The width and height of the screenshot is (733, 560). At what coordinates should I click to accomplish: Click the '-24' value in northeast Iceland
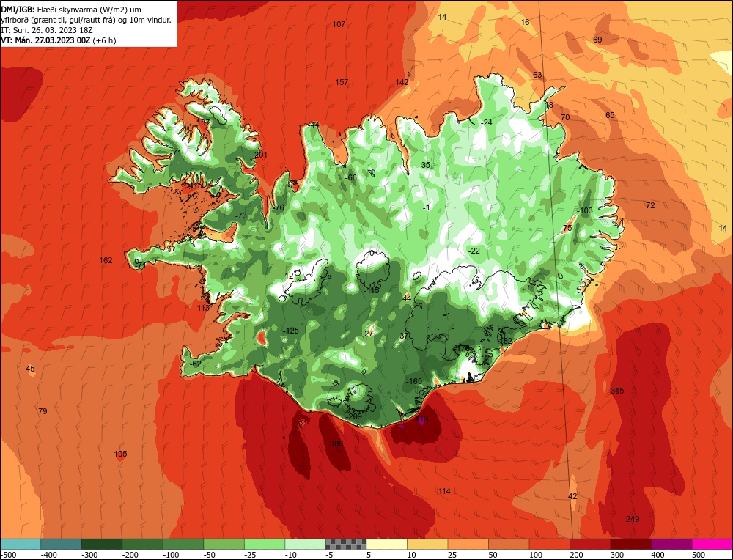tap(487, 122)
